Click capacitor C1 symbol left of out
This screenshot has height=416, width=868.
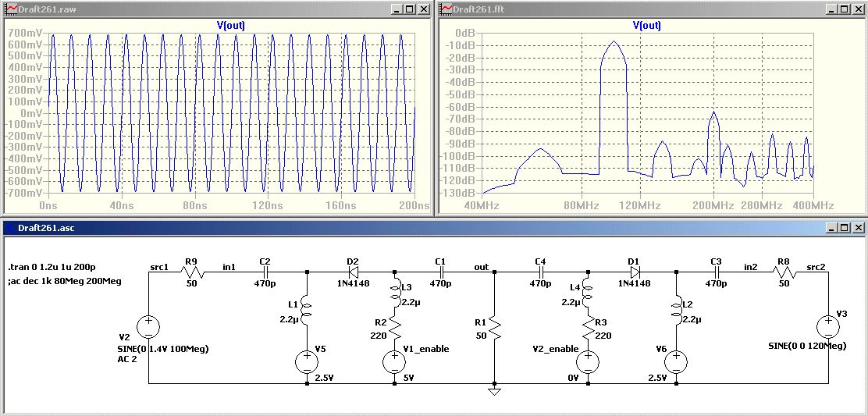pyautogui.click(x=441, y=272)
